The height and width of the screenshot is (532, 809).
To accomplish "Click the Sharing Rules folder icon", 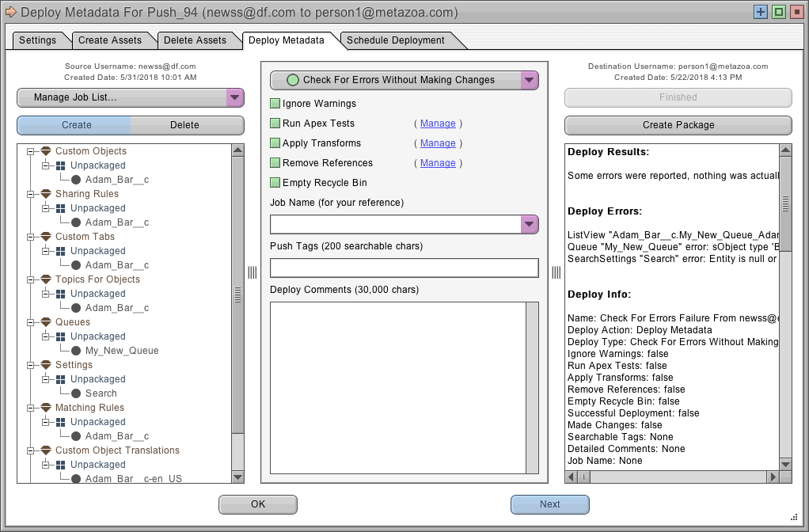I will pyautogui.click(x=46, y=194).
